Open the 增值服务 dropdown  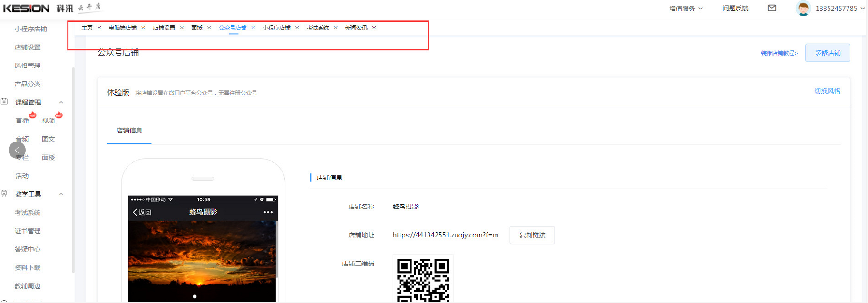point(685,9)
